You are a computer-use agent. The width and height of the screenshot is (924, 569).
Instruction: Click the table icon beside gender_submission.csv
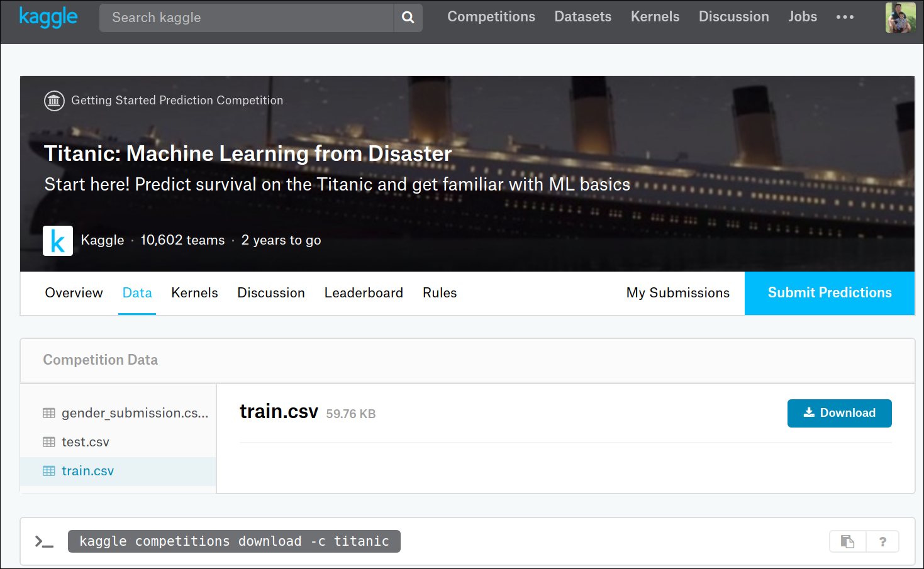49,413
